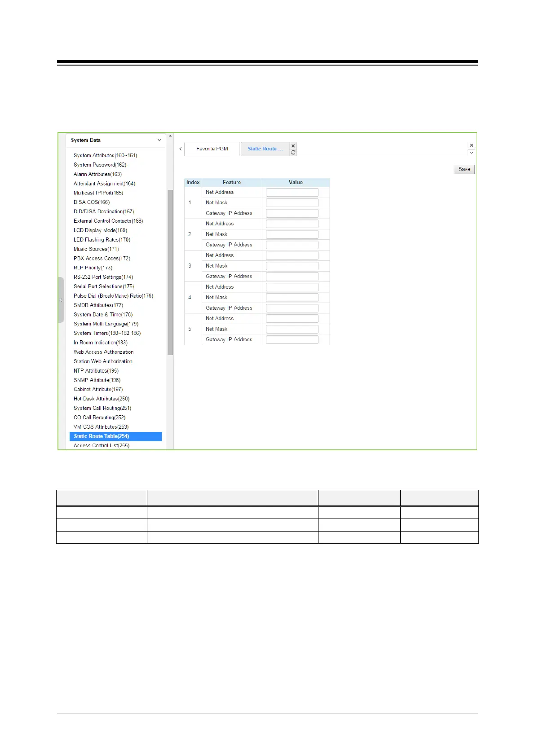Click Gateway IP Address field for index 2
The image size is (535, 756).
click(x=292, y=245)
